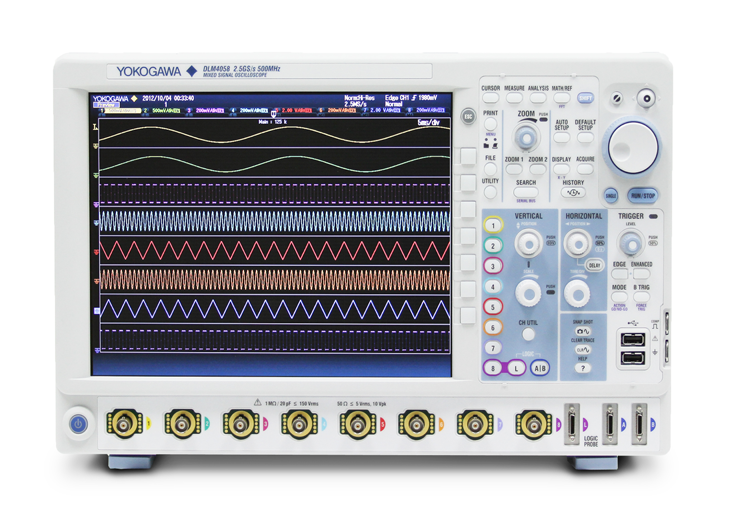
Task: Open the MEASURE menu key
Action: pyautogui.click(x=514, y=98)
